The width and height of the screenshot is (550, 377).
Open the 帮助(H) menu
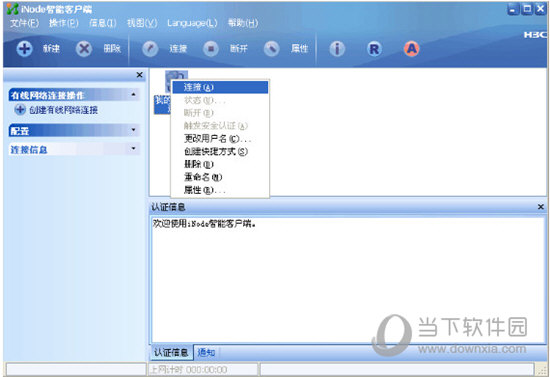click(x=243, y=23)
